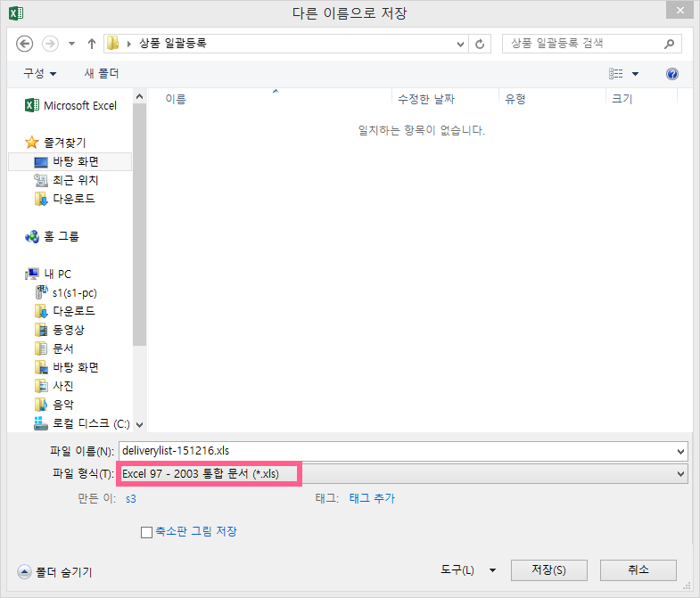Open the 사진 folder

(x=54, y=386)
